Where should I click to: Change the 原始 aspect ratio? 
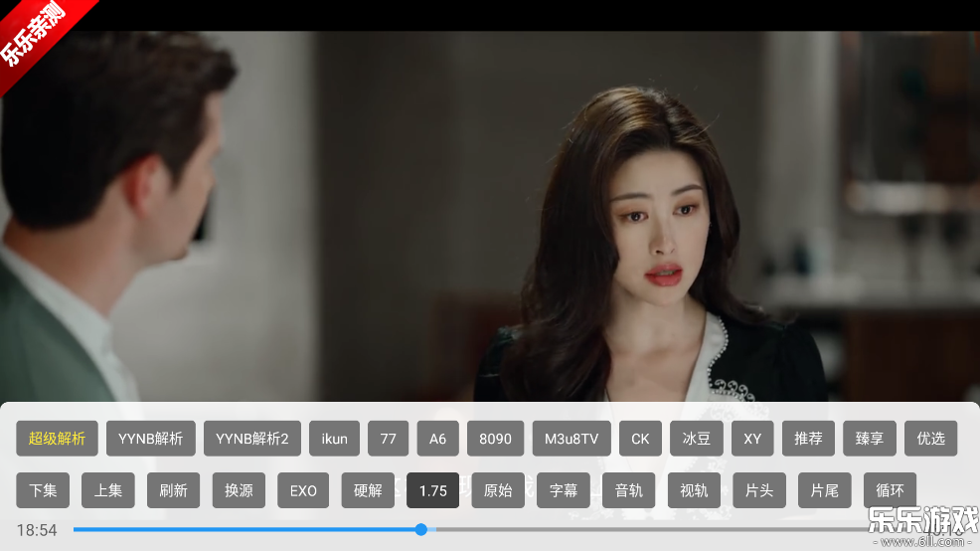(498, 490)
